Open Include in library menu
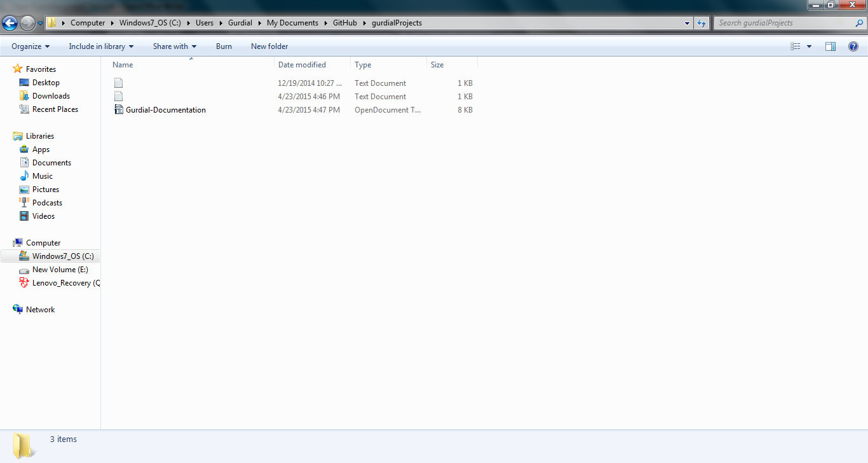The width and height of the screenshot is (868, 463). tap(101, 46)
